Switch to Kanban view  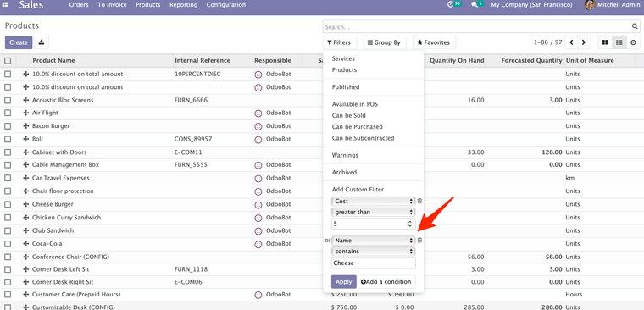(605, 42)
